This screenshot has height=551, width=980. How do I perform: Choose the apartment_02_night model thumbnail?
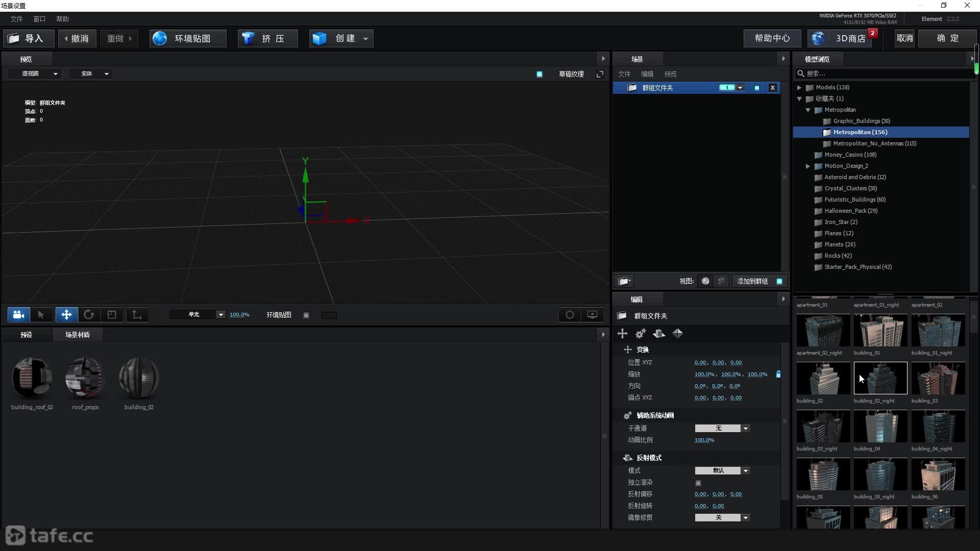823,330
